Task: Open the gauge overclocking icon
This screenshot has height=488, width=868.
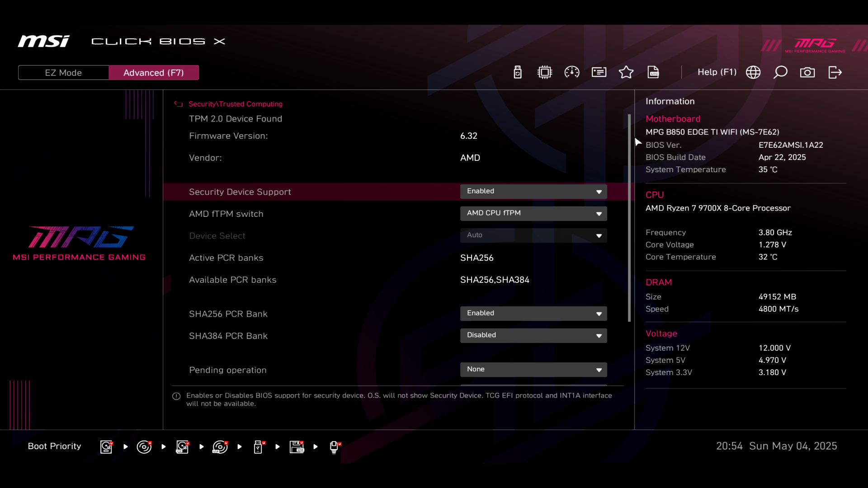Action: (572, 72)
